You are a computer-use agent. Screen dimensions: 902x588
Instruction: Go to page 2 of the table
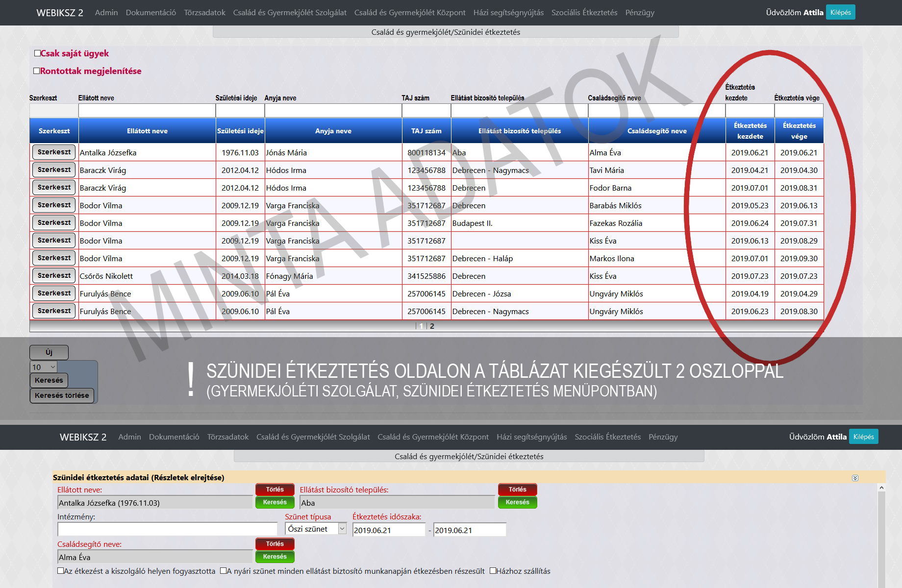pyautogui.click(x=432, y=326)
